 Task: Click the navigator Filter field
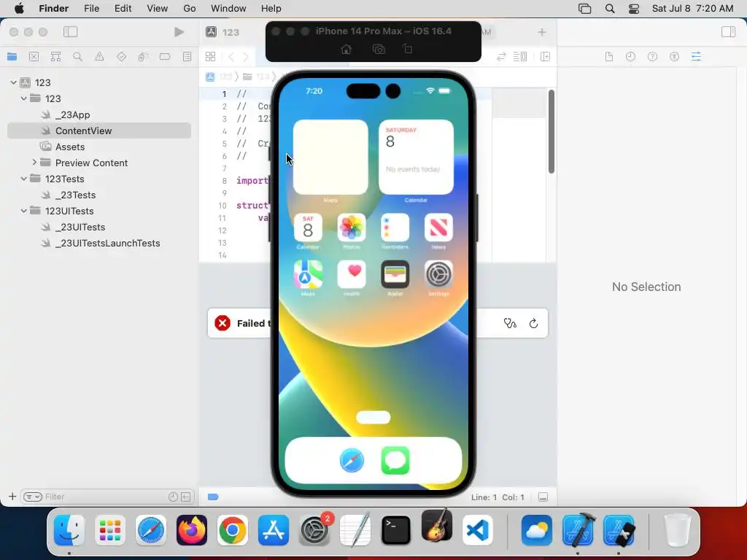[x=105, y=497]
